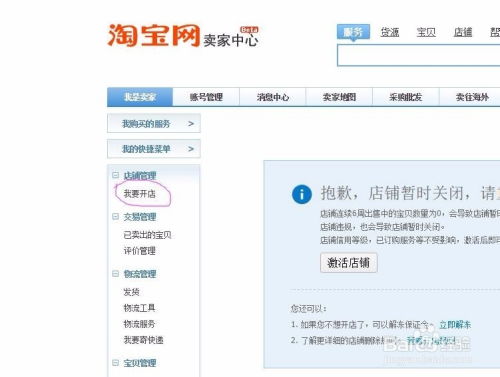Screen dimensions: 500x377
Task: Open 已卖出的宝贝 link
Action: 147,235
